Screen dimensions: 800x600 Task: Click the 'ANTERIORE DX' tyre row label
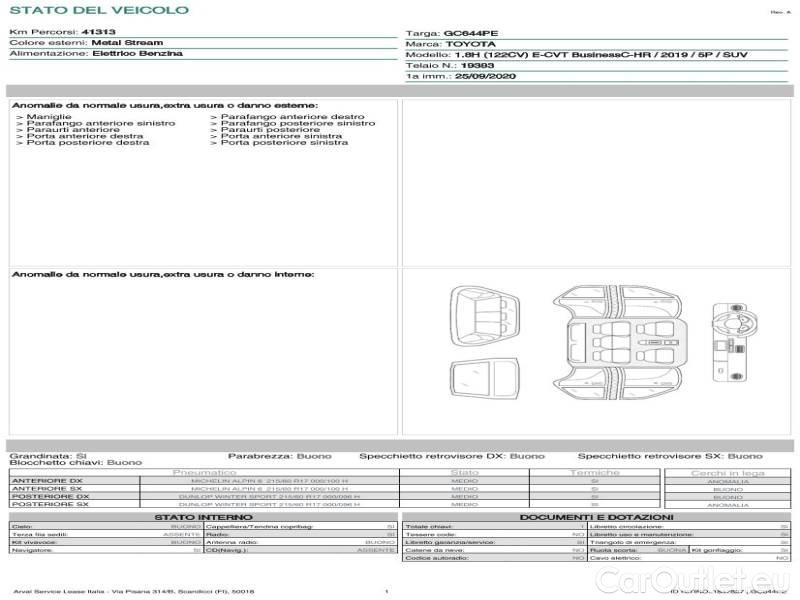(x=47, y=481)
